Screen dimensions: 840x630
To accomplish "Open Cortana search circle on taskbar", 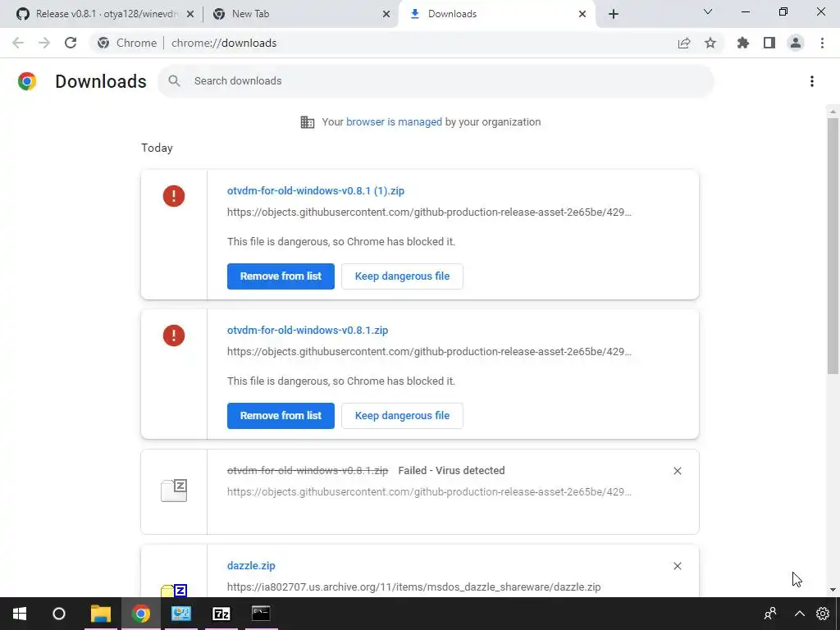I will pos(59,614).
